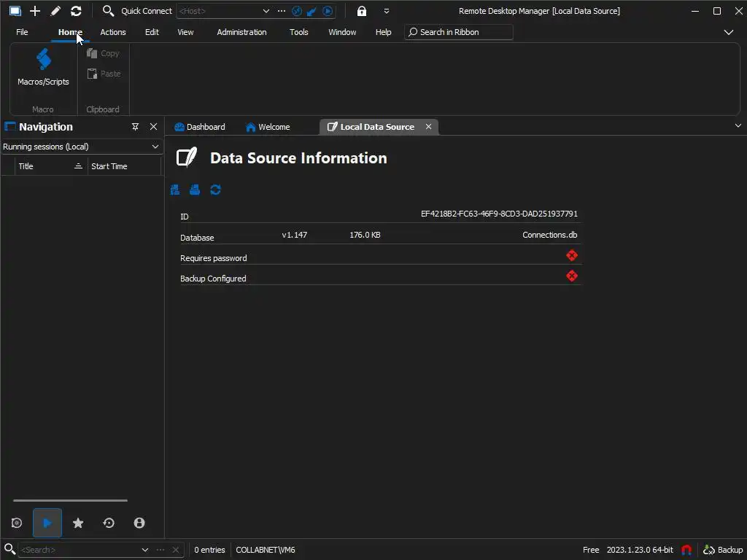747x560 pixels.
Task: Sort by the Start Time column header
Action: pyautogui.click(x=124, y=166)
